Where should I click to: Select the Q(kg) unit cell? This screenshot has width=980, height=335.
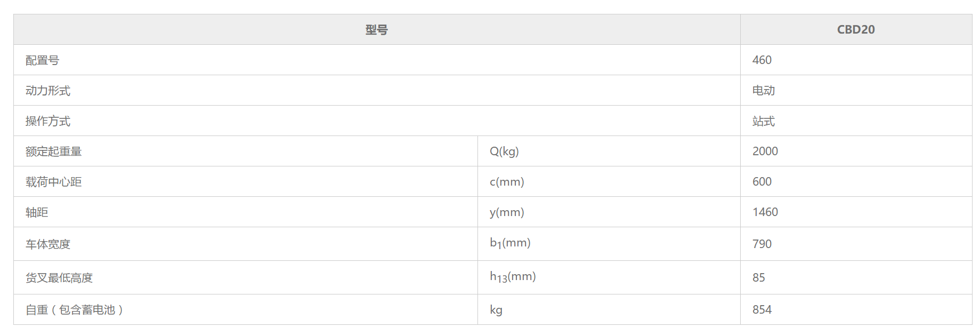[609, 151]
